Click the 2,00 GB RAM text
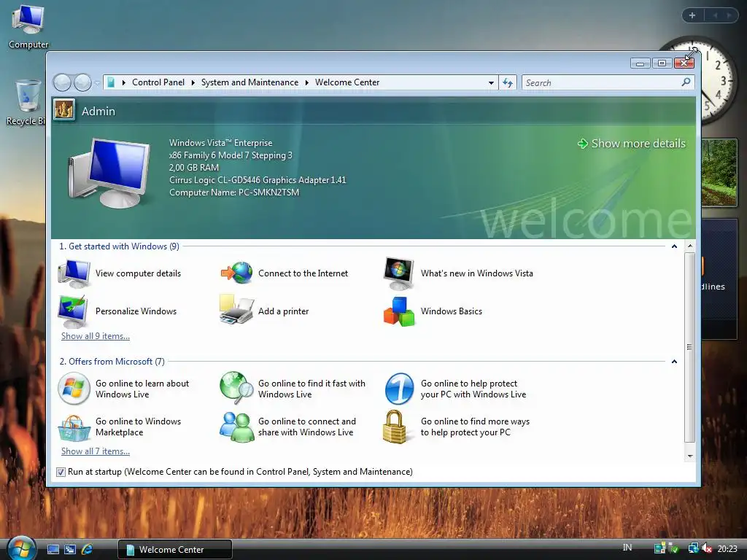The width and height of the screenshot is (747, 560). (194, 168)
